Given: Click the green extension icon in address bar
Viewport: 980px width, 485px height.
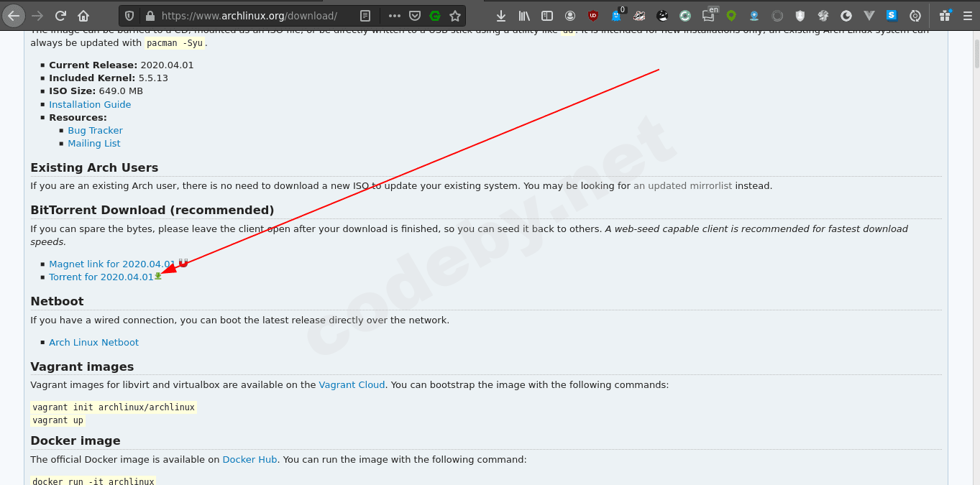Looking at the screenshot, I should (x=435, y=15).
